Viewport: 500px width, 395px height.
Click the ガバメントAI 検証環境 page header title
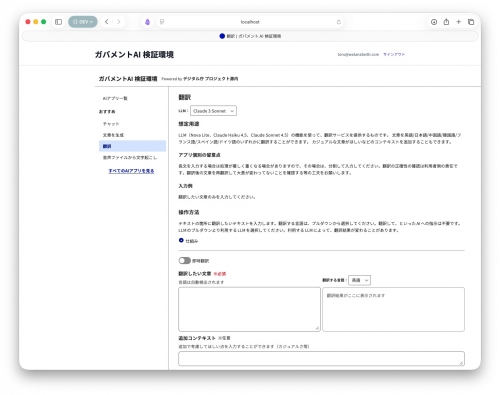[134, 55]
